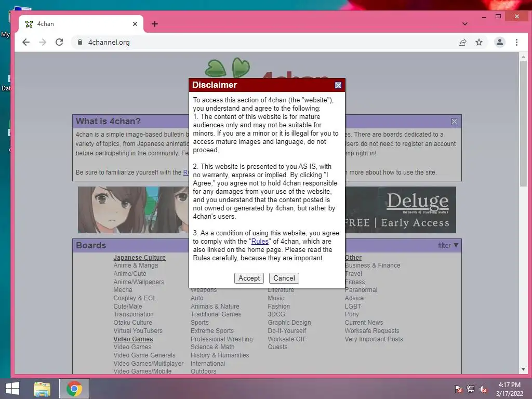Close the Disclaimer dialog box icon

coord(338,85)
